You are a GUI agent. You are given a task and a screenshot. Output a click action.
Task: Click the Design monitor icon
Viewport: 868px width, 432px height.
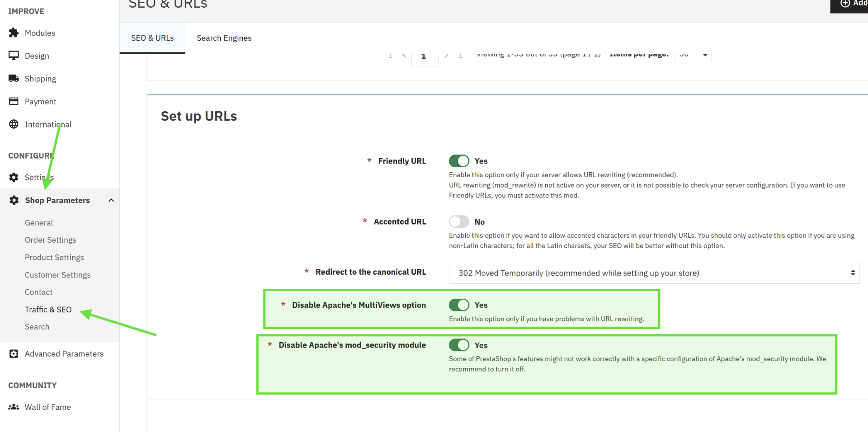point(14,56)
